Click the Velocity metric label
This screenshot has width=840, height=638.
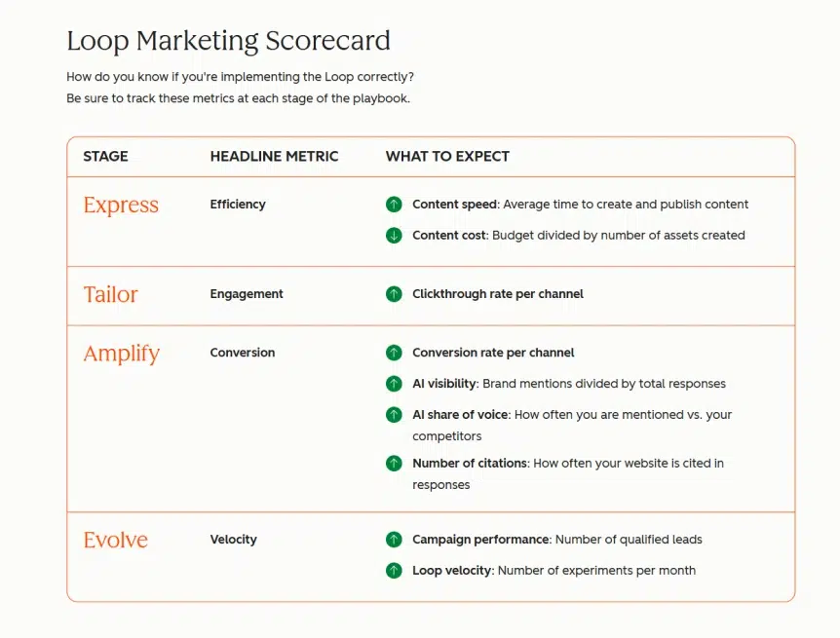click(234, 540)
